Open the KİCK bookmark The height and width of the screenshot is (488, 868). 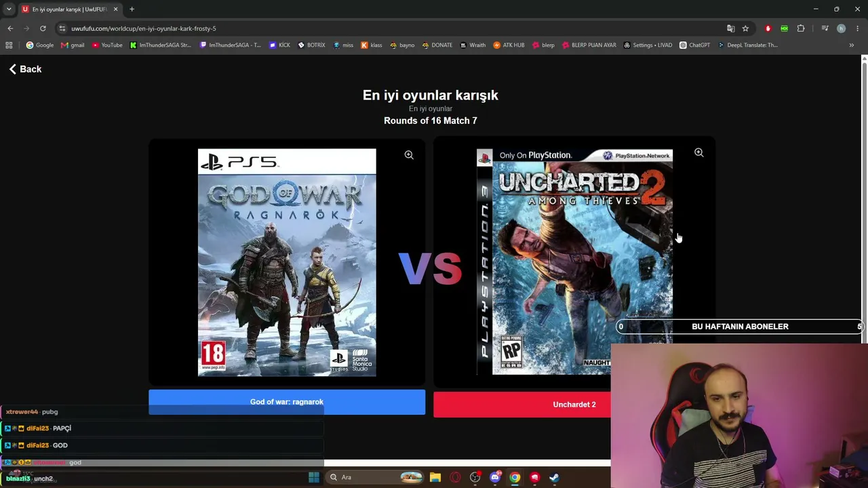click(279, 45)
